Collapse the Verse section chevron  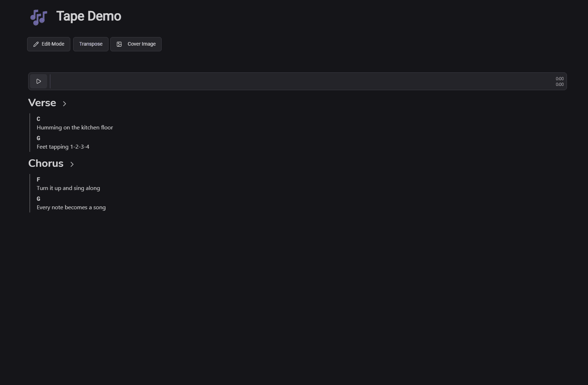point(64,104)
